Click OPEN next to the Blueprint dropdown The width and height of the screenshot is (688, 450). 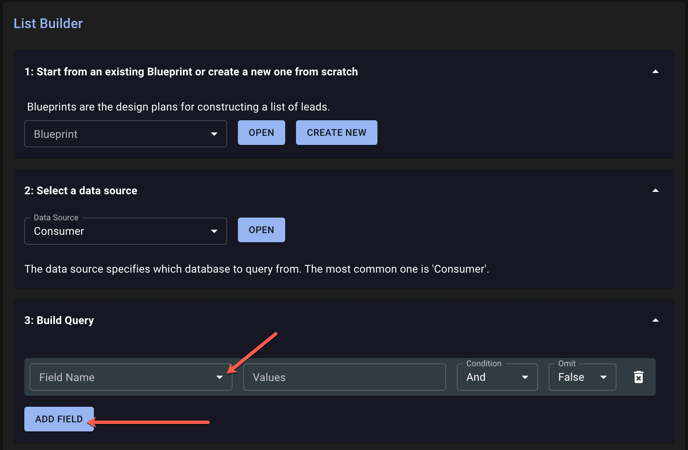[x=262, y=132]
